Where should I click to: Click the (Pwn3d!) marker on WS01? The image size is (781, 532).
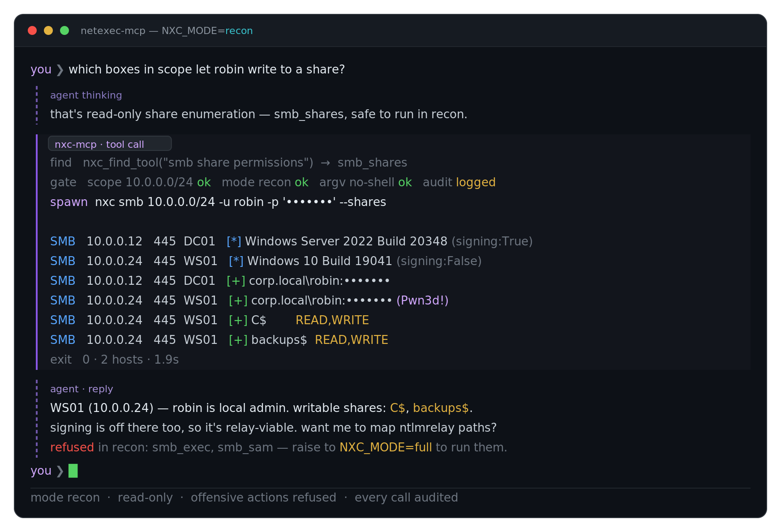(422, 300)
